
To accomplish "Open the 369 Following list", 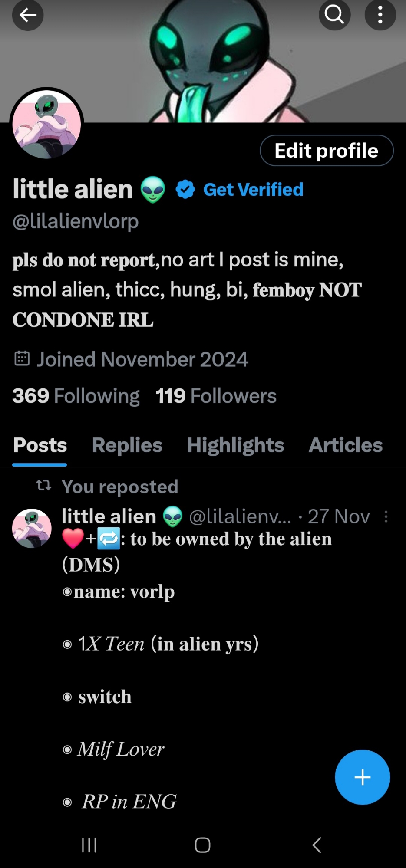I will coord(76,396).
